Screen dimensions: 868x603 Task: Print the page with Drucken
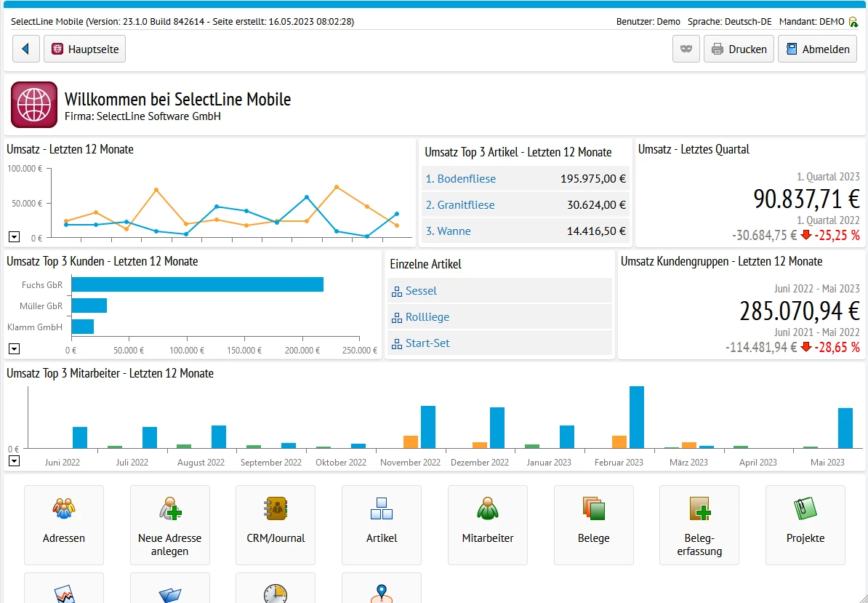coord(739,49)
